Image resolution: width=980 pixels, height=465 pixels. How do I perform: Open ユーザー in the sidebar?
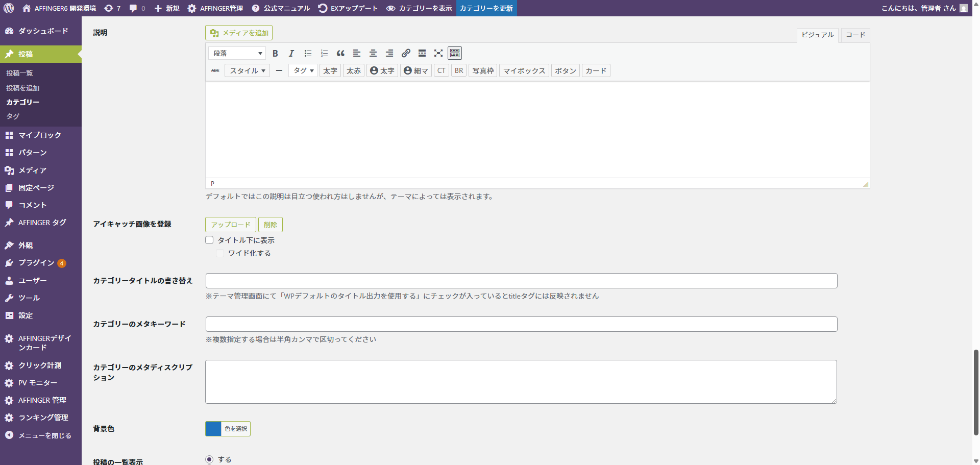pos(41,281)
